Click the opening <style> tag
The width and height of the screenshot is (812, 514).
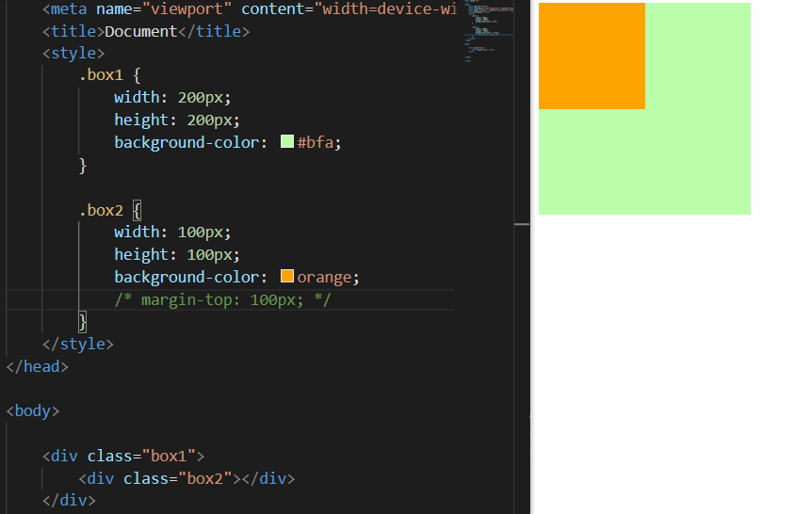pyautogui.click(x=73, y=54)
